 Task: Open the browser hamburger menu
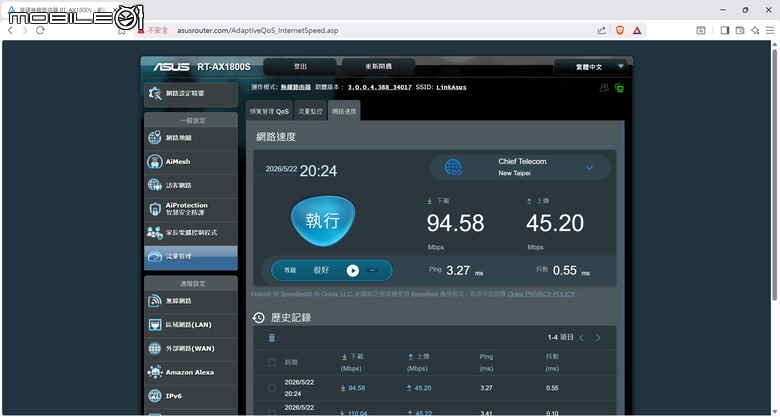click(x=770, y=30)
